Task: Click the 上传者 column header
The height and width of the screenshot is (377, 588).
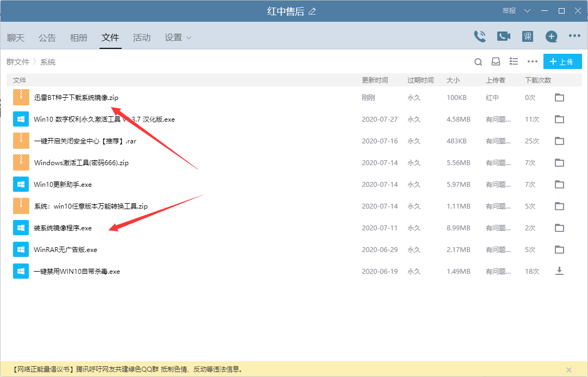Action: (x=496, y=80)
